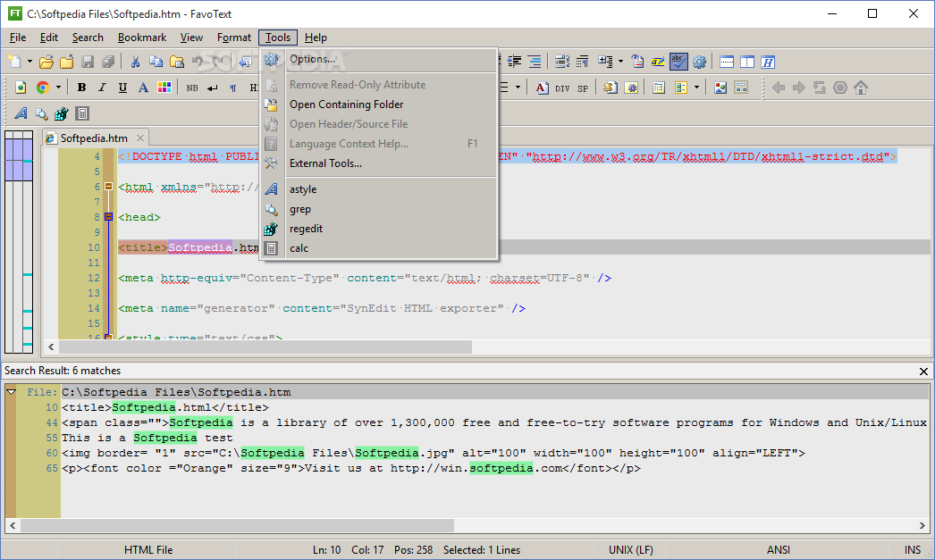This screenshot has height=560, width=935.
Task: Collapse the fold marker at line 6
Action: coord(108,187)
